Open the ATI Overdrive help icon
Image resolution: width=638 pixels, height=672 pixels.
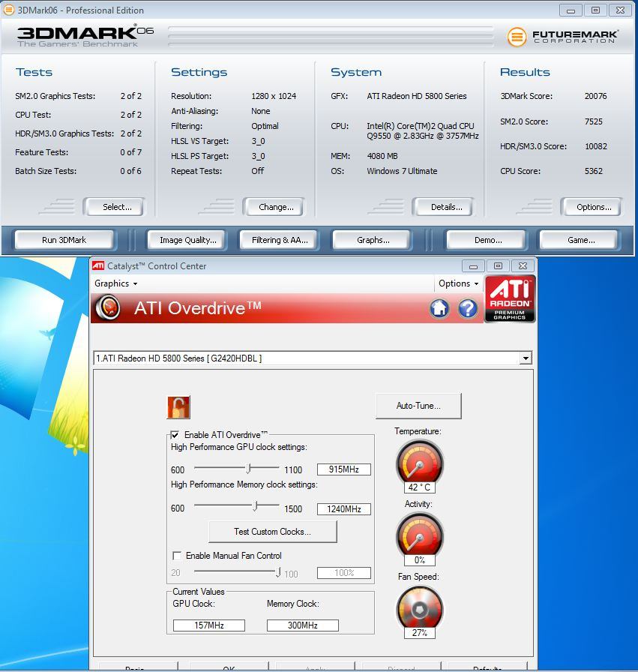[x=468, y=308]
